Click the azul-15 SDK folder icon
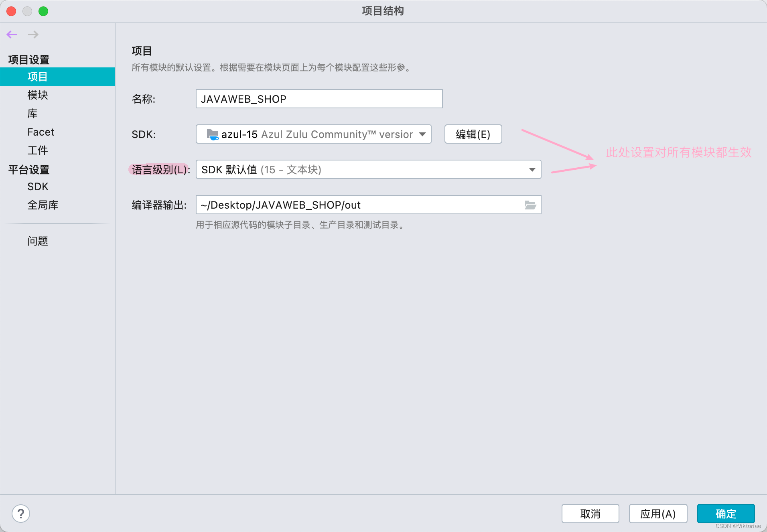The width and height of the screenshot is (767, 532). point(212,134)
